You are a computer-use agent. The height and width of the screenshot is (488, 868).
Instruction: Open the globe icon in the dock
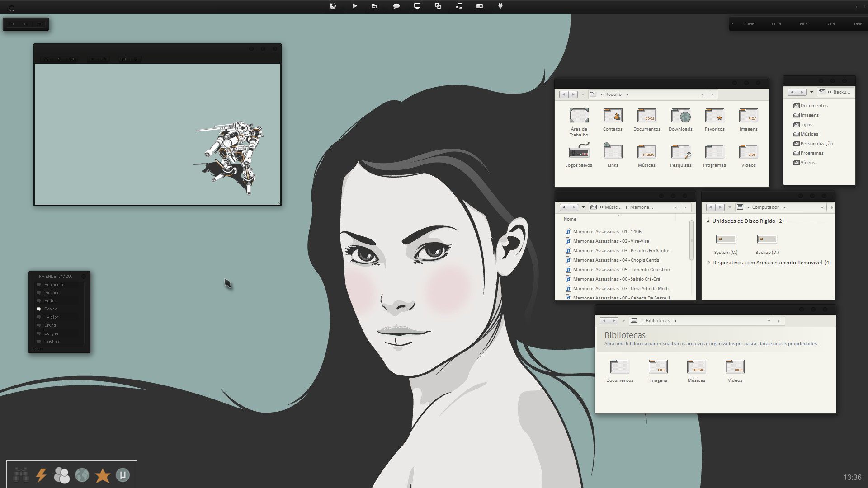coord(82,475)
